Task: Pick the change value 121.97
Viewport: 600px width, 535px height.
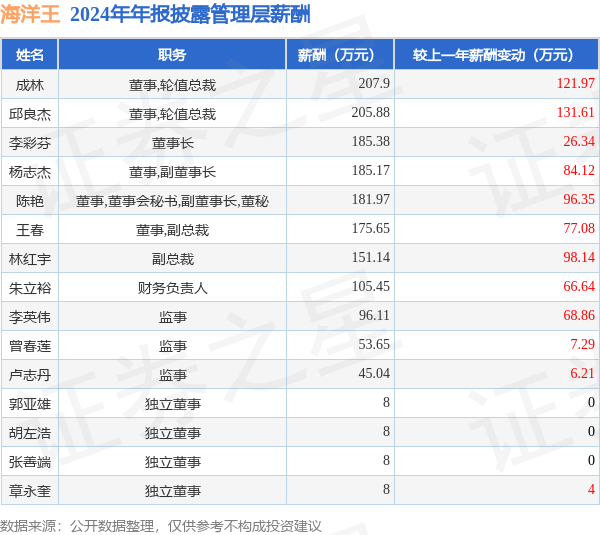Action: (x=576, y=83)
